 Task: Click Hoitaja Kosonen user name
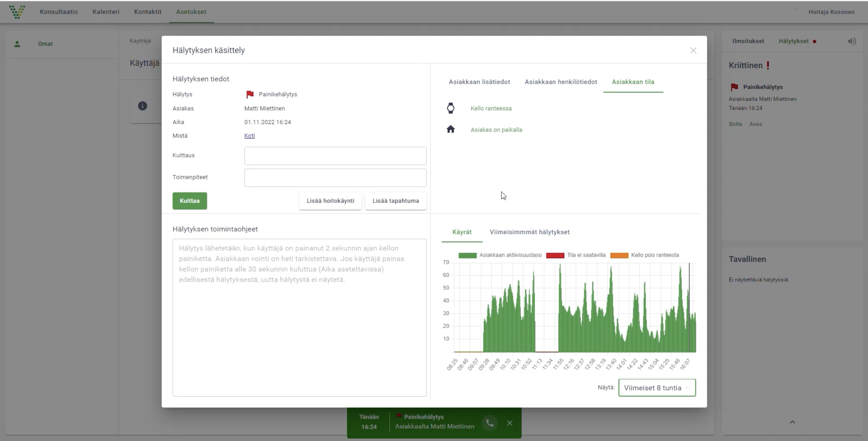click(x=831, y=12)
